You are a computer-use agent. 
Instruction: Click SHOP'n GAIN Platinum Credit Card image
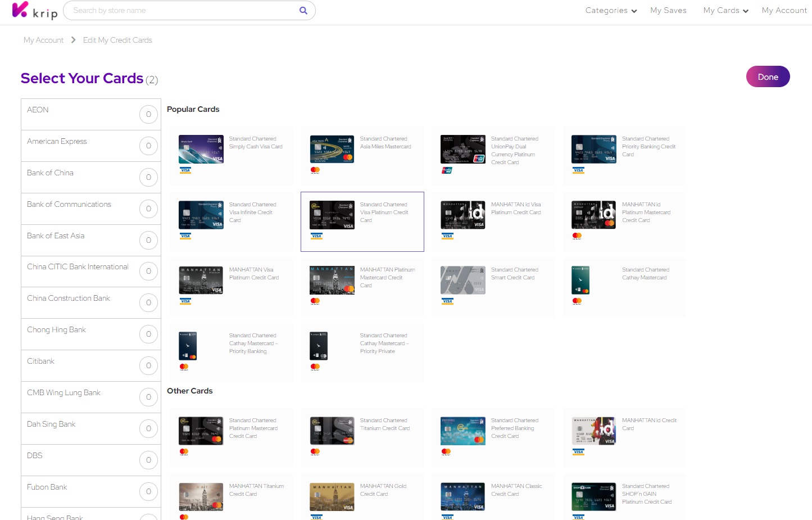(x=594, y=496)
